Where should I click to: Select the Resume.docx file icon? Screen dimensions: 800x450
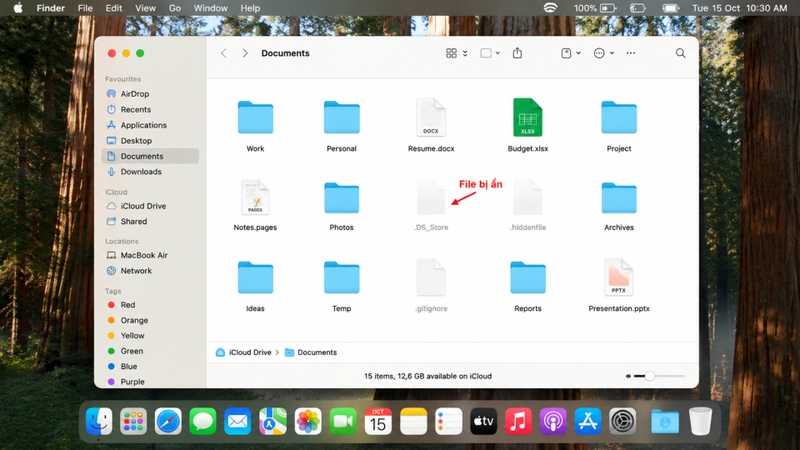tap(431, 117)
